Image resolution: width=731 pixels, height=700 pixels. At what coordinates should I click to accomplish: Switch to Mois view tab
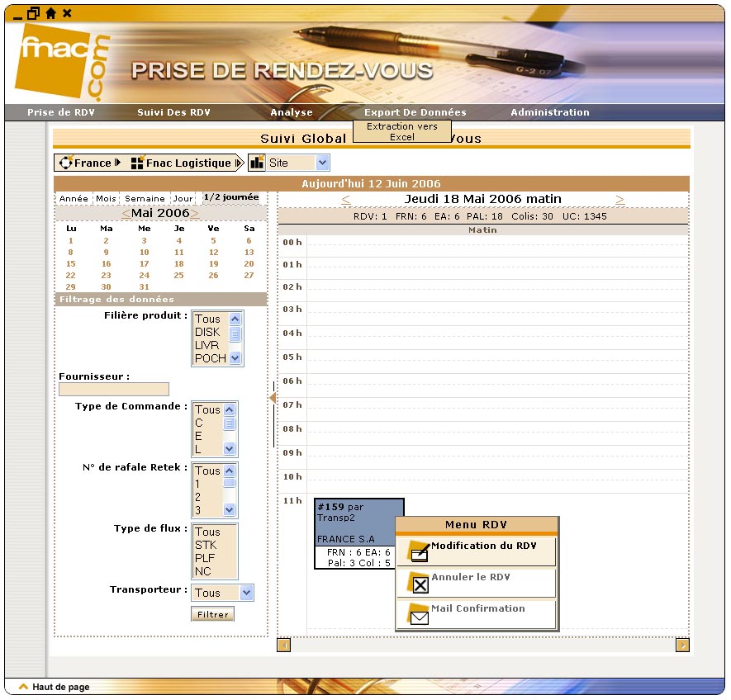[106, 199]
